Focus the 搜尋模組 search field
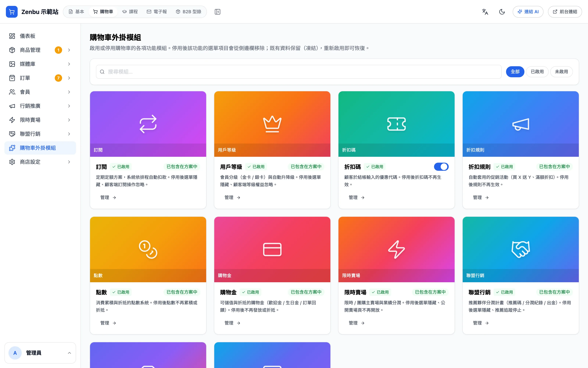Viewport: 588px width, 368px height. pyautogui.click(x=299, y=72)
